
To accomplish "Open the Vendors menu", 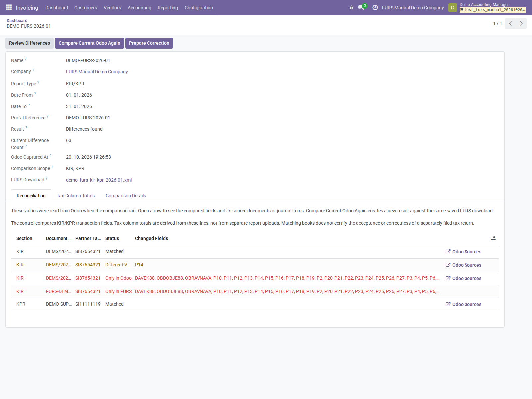I will [112, 8].
